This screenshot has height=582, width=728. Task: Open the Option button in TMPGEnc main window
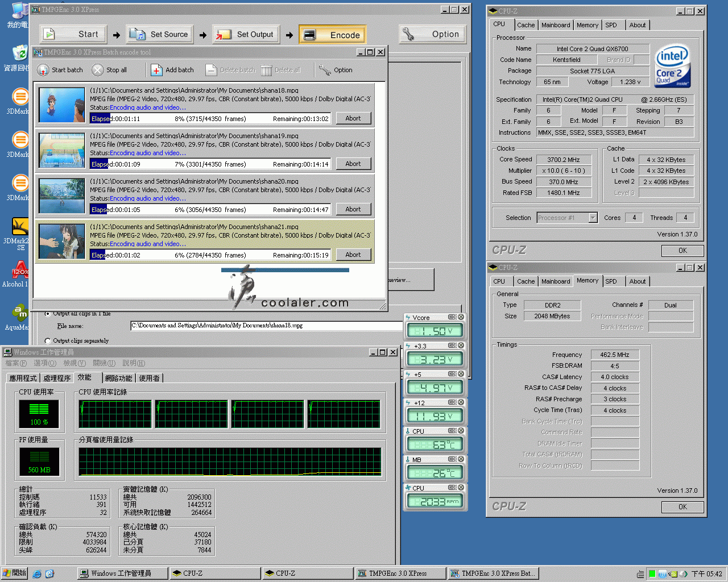click(x=432, y=34)
